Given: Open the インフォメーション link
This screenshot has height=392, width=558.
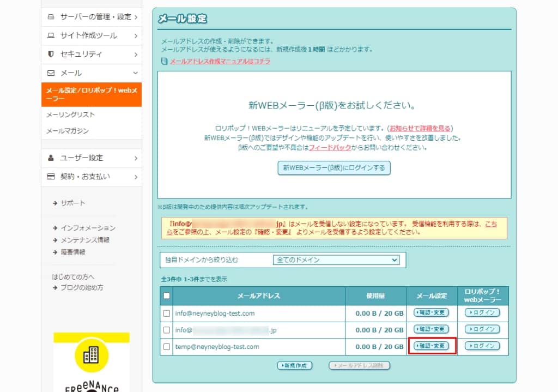Looking at the screenshot, I should point(88,228).
